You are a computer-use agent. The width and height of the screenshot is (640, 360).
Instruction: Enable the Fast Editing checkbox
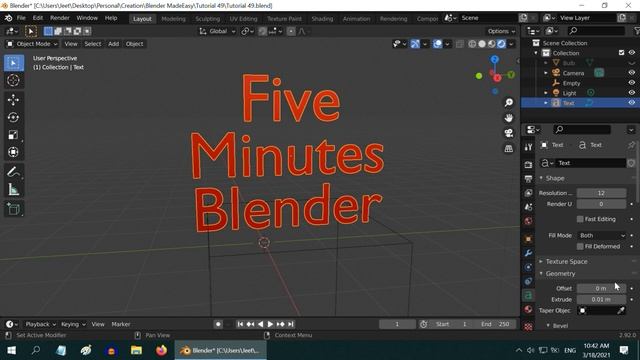580,219
